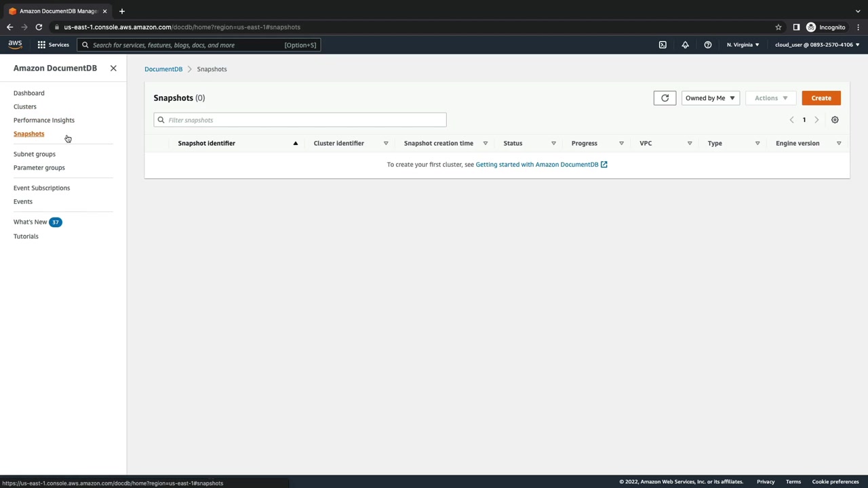Go to previous snapshots page
The height and width of the screenshot is (488, 868).
pos(791,120)
